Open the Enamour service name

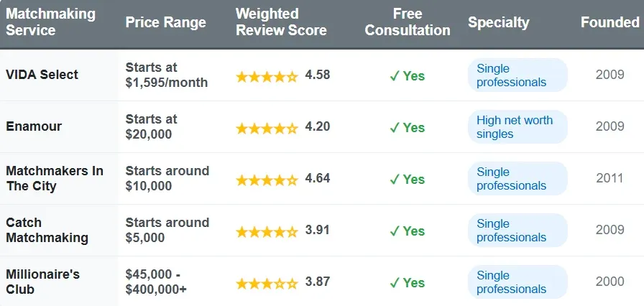tap(34, 126)
